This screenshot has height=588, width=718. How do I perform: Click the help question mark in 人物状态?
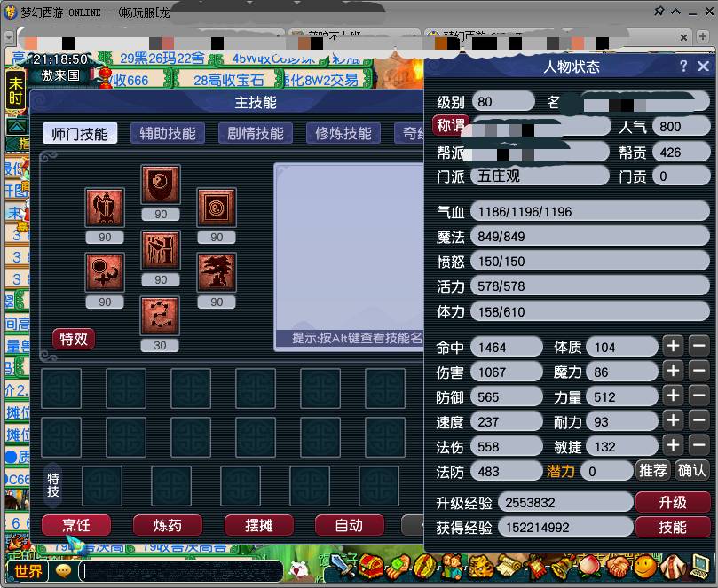tap(683, 67)
